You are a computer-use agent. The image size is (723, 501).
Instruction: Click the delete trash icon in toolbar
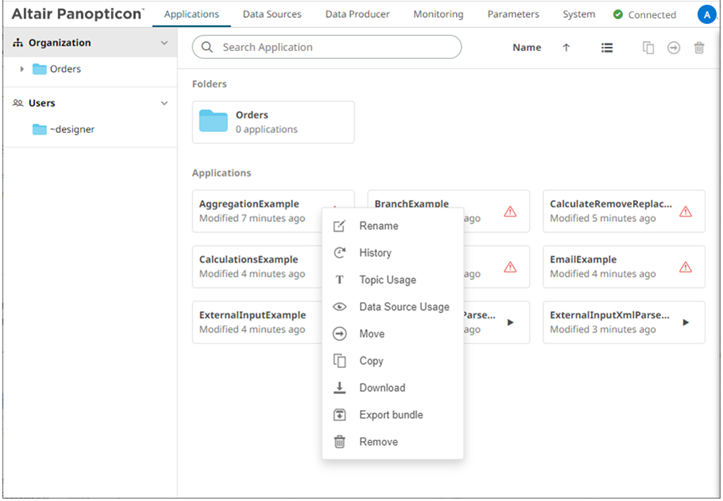point(698,48)
